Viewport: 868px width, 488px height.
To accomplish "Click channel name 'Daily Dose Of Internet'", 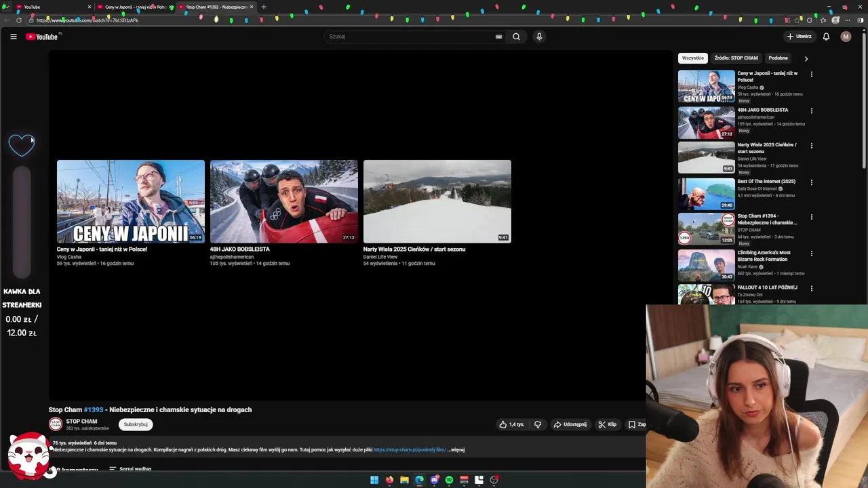I will click(x=757, y=188).
